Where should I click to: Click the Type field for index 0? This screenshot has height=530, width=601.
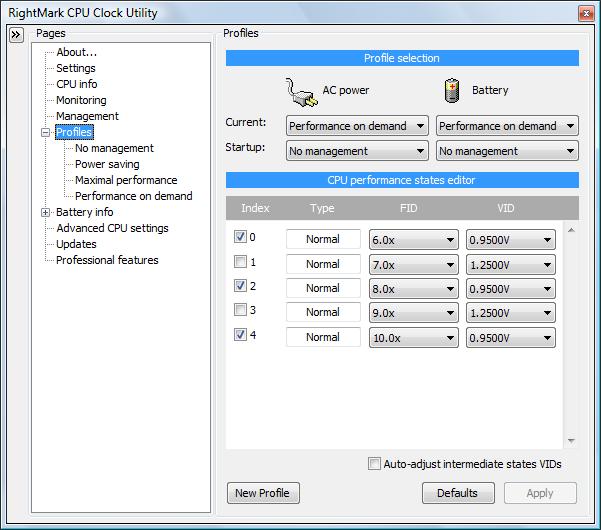coord(323,239)
